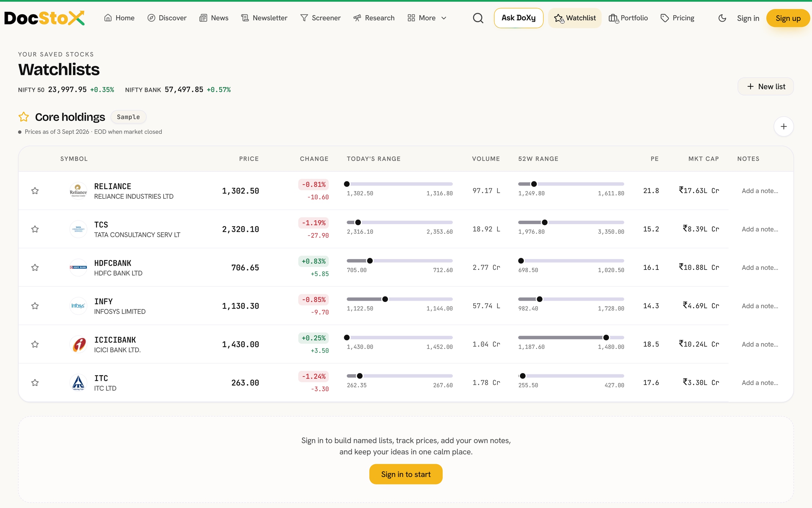The width and height of the screenshot is (812, 508).
Task: Click the -1.24% change badge for ITC
Action: point(314,376)
